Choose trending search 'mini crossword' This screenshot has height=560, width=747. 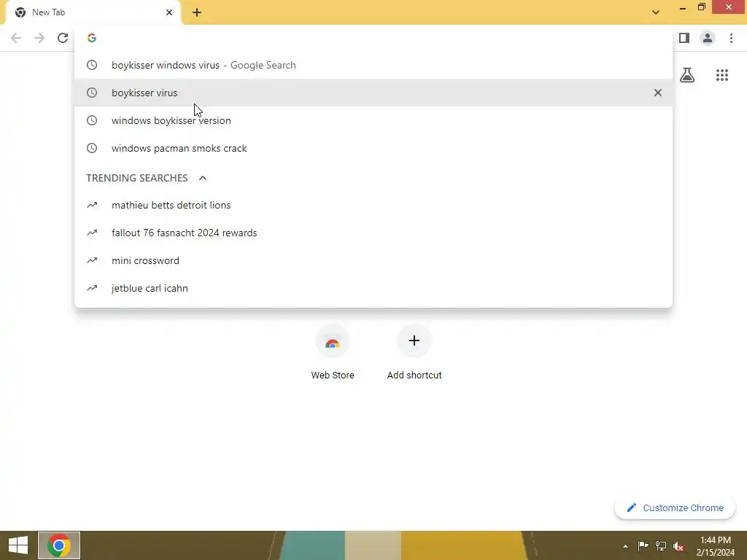[373, 260]
